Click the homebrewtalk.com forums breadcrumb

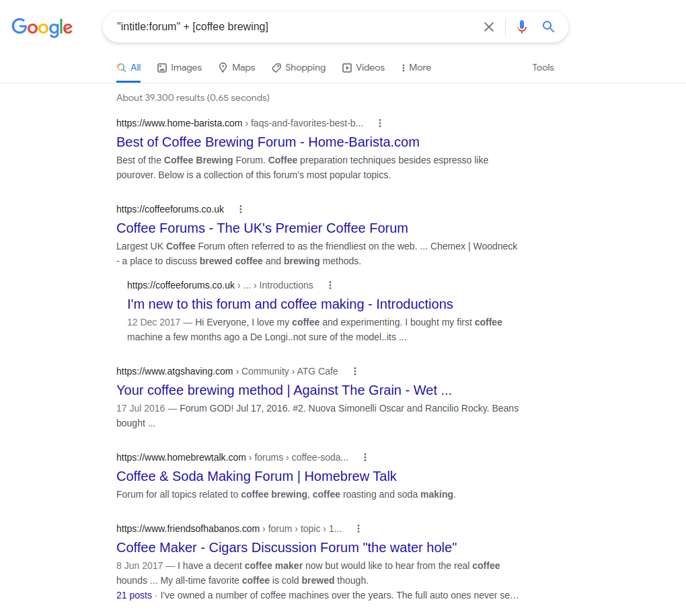click(232, 457)
